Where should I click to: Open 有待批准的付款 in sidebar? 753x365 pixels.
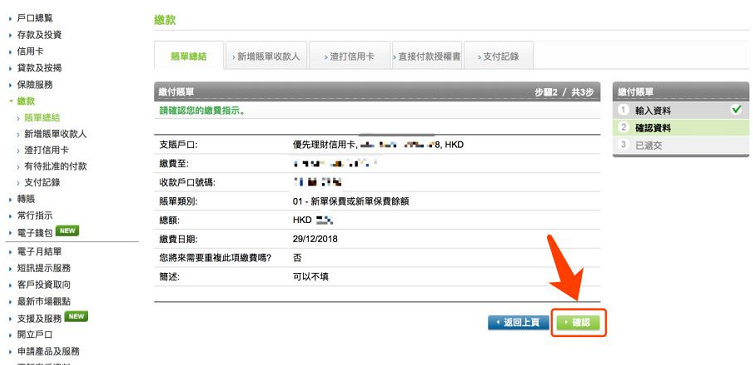(55, 167)
